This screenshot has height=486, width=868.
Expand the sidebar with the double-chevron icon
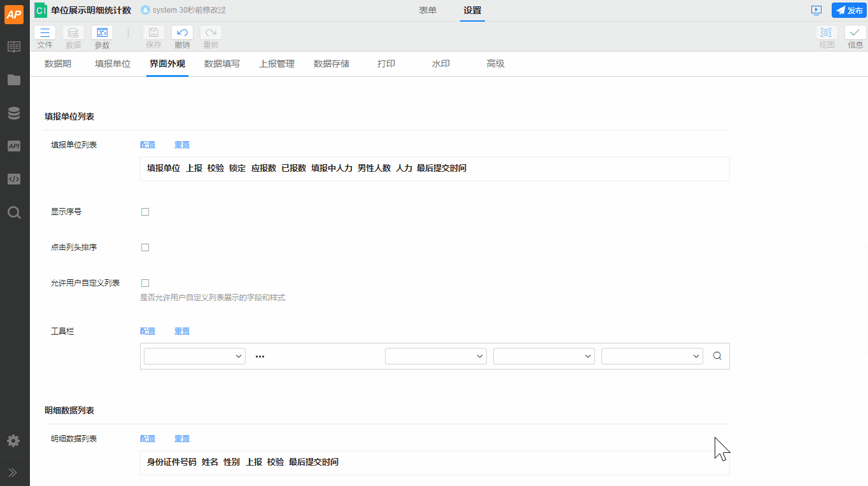tap(13, 473)
